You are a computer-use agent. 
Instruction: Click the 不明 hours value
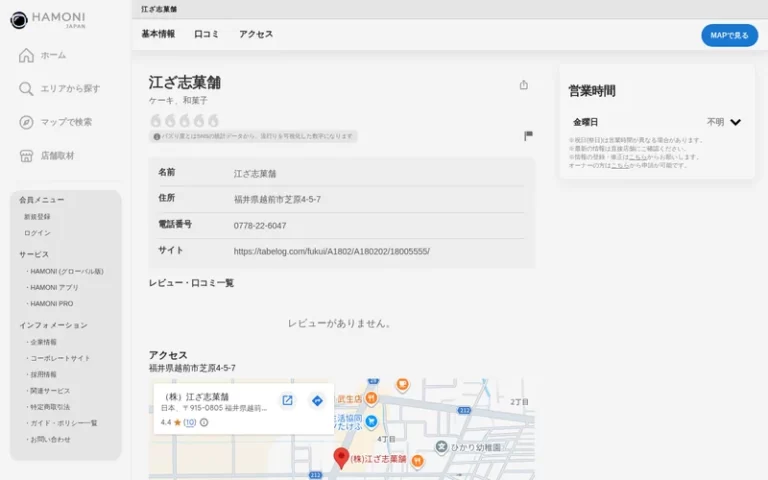pos(715,122)
